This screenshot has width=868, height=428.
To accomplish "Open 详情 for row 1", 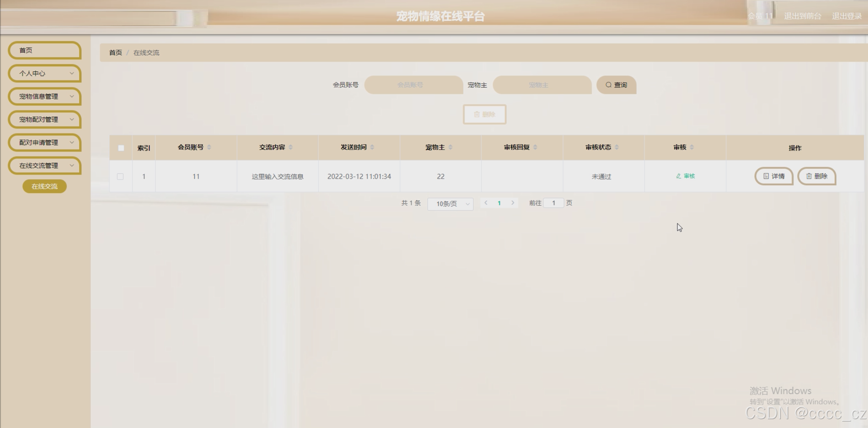I will coord(774,176).
